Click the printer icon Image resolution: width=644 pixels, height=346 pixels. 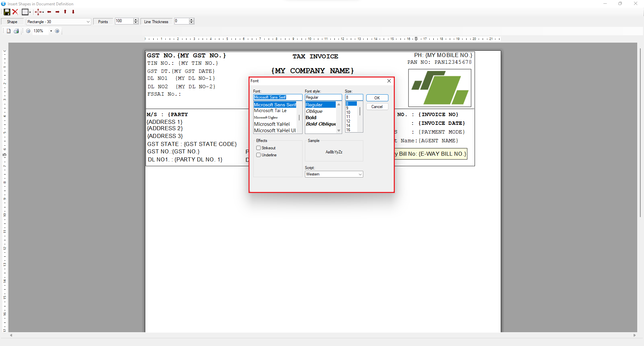(16, 31)
